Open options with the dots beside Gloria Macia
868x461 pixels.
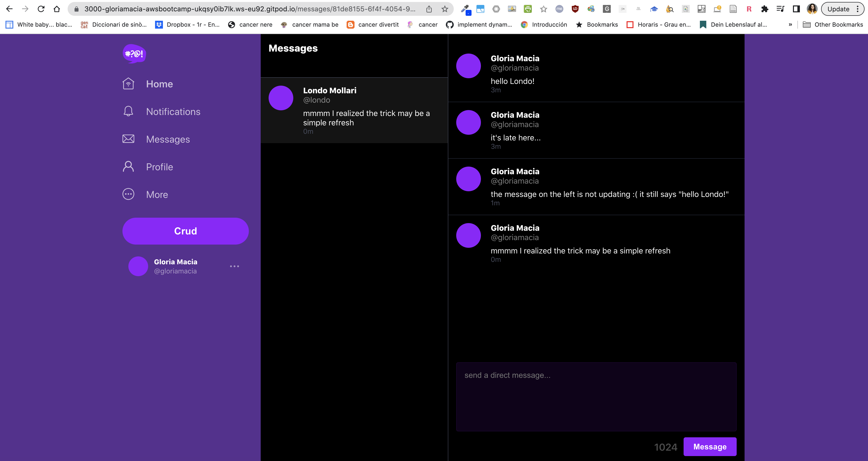(235, 266)
